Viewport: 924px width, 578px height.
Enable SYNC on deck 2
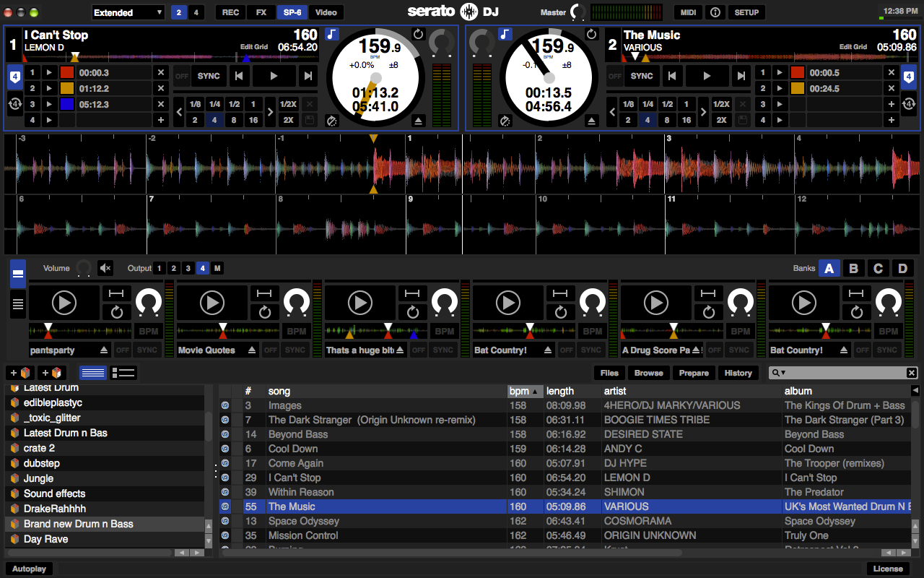point(642,76)
